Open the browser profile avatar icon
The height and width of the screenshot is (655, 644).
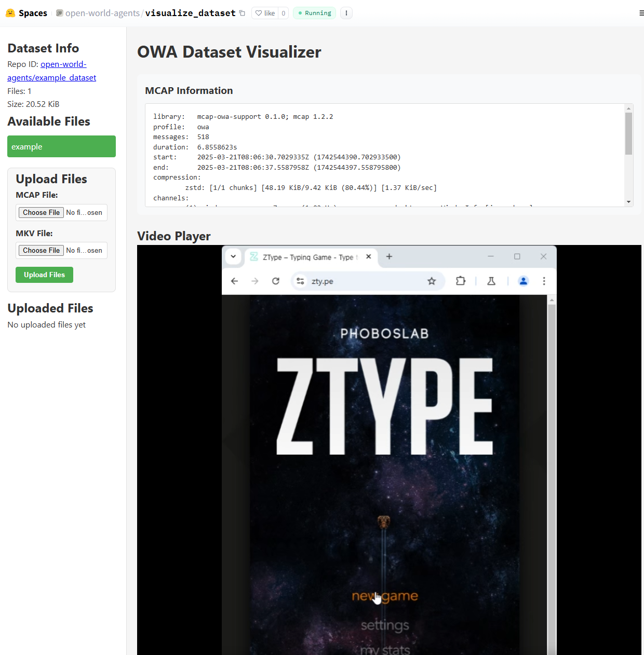(524, 281)
